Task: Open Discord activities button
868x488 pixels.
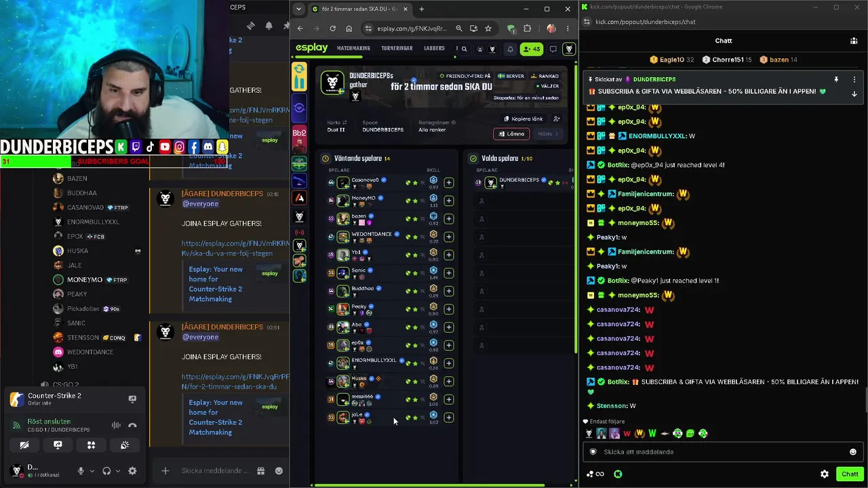Action: 91,445
